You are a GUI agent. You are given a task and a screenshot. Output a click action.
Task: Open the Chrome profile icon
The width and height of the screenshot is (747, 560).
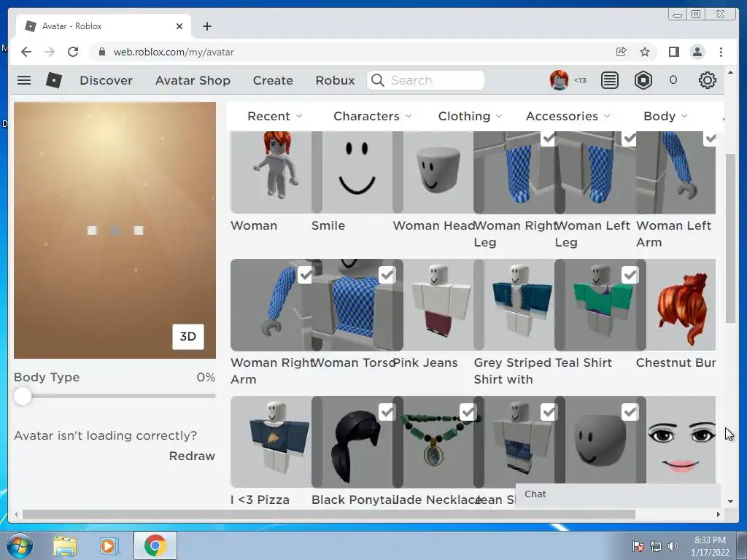click(x=697, y=52)
